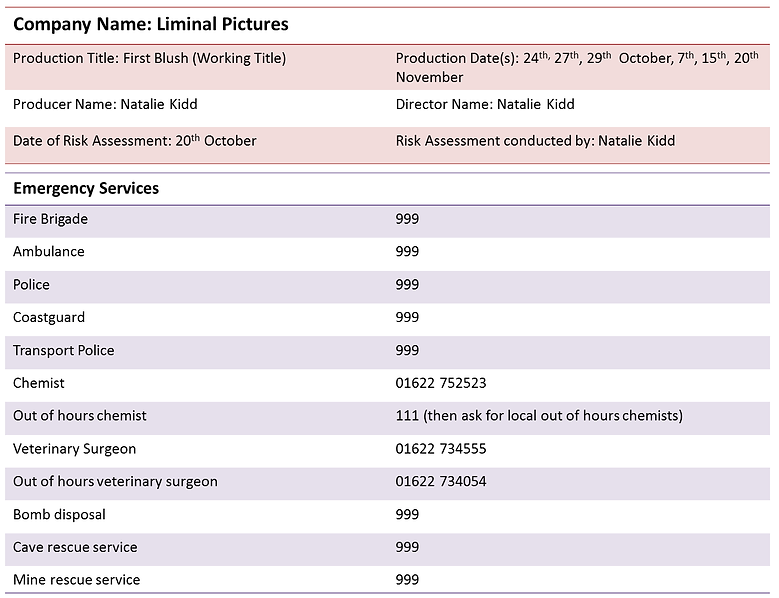Click the Ambulance row label
Viewport: 779px width, 598px height.
coord(48,252)
